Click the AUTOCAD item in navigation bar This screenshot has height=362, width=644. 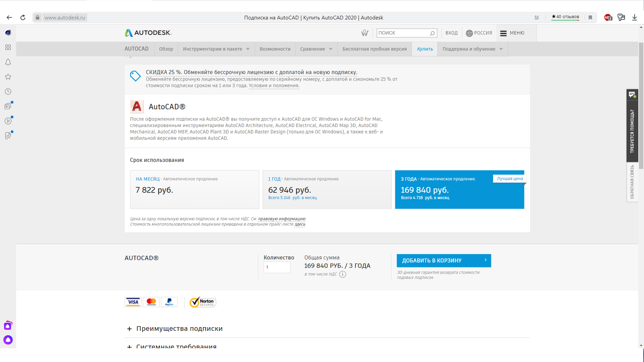pyautogui.click(x=136, y=49)
